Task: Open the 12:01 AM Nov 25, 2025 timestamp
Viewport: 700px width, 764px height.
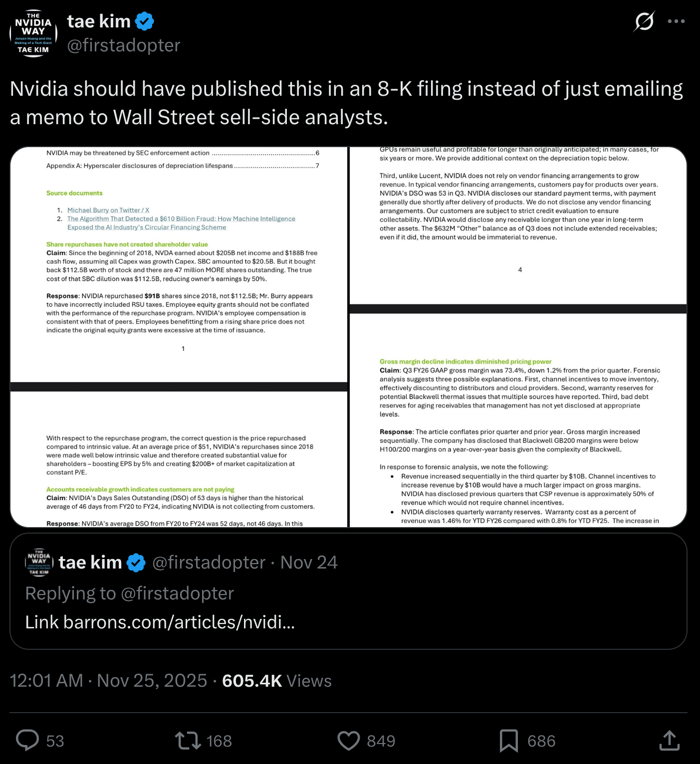Action: (x=108, y=681)
